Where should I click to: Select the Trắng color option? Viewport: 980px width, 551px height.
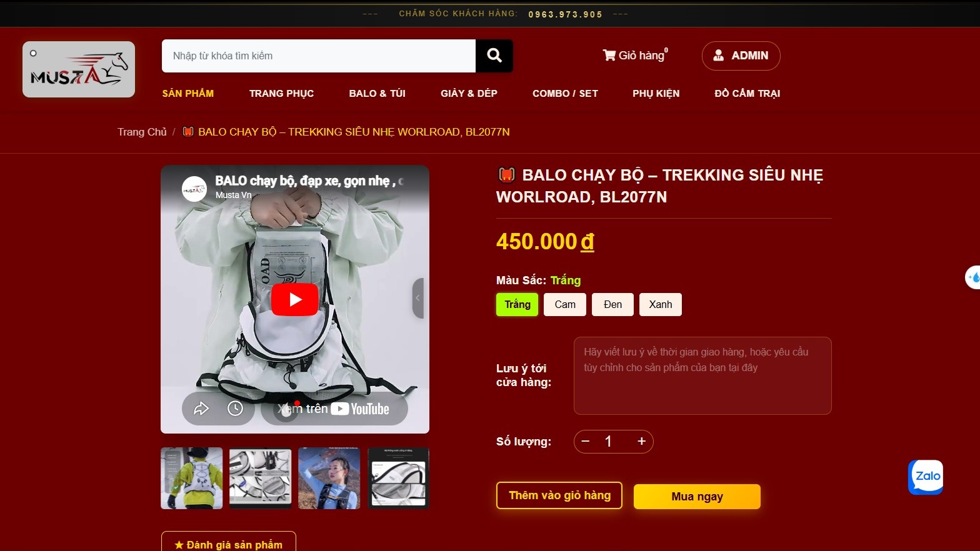517,305
